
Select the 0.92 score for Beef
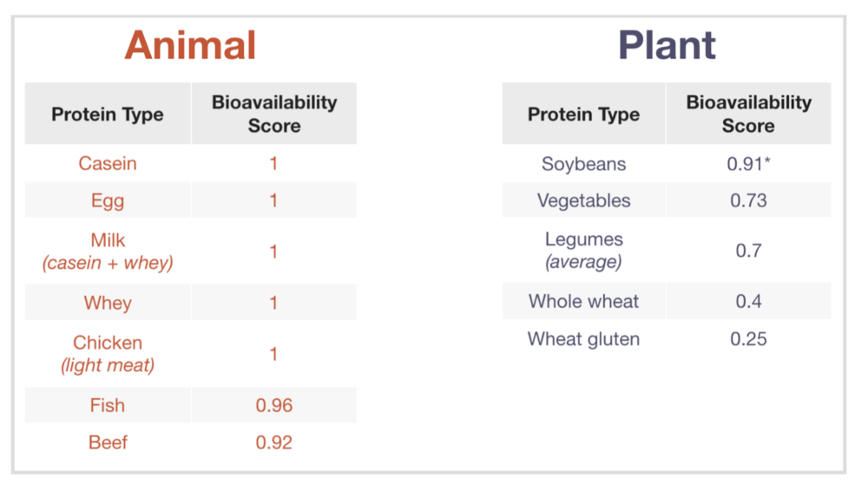pos(274,442)
